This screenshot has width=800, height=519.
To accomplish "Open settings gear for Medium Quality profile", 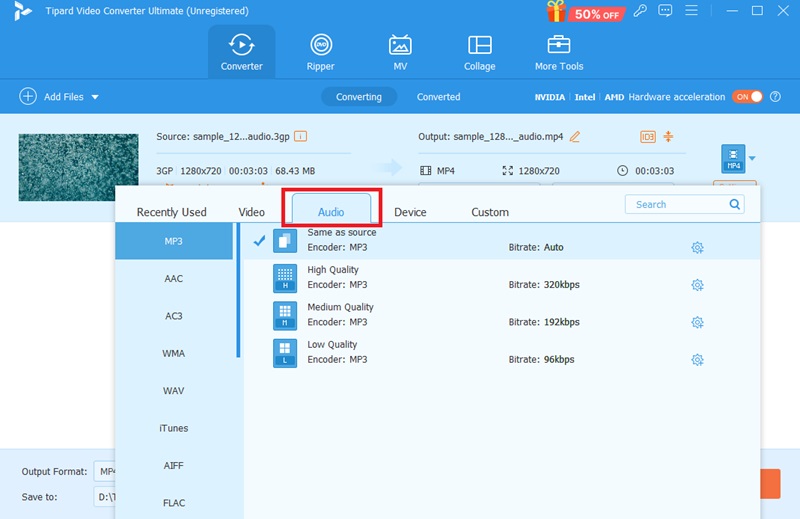I will coord(697,322).
